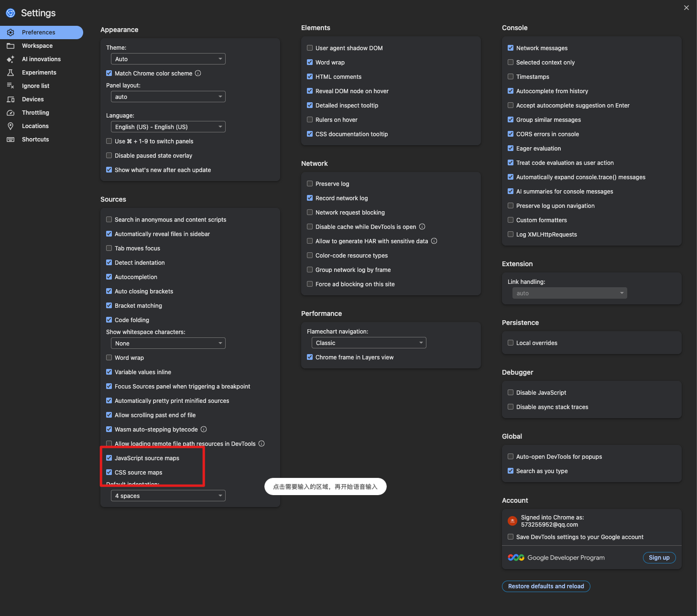Click the Preferences gear icon in sidebar
697x616 pixels.
pyautogui.click(x=11, y=32)
